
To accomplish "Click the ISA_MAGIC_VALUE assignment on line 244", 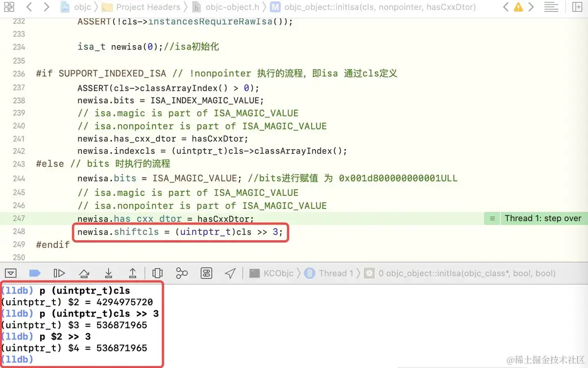I will click(x=268, y=178).
